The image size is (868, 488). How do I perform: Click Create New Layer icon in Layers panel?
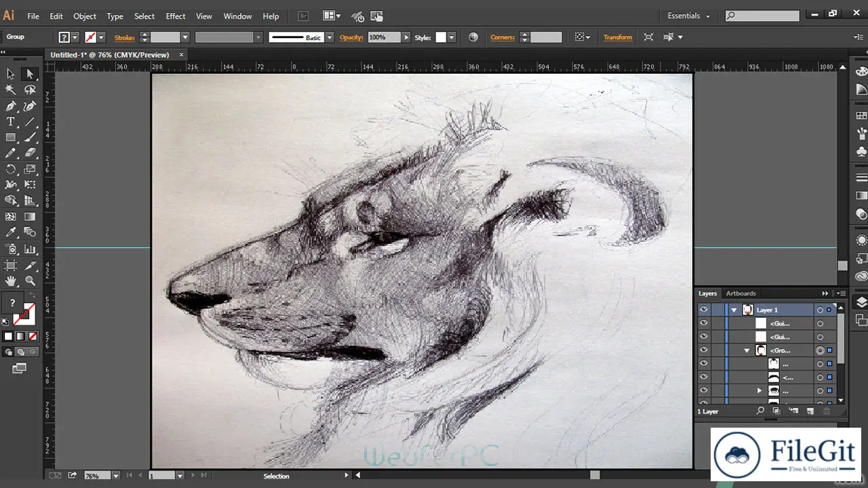[x=810, y=411]
